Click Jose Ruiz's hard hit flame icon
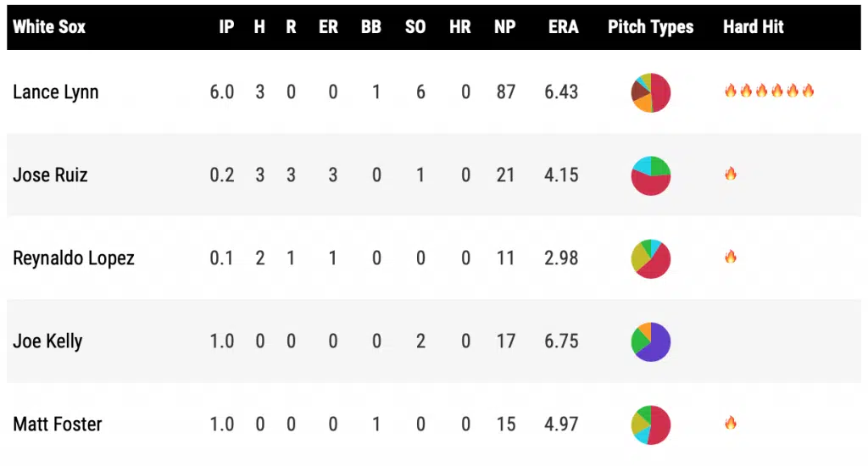Viewport: 868px width, 466px height. point(730,175)
